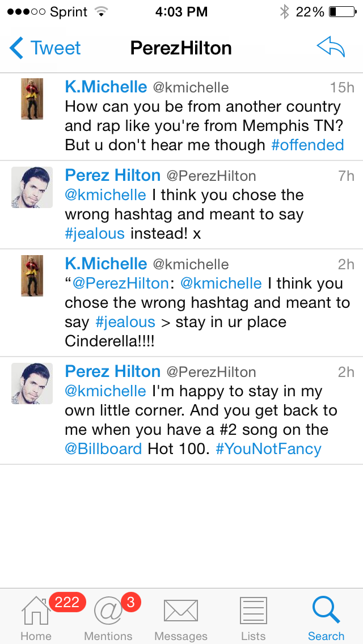This screenshot has width=363, height=644.
Task: Tap the reply arrow icon
Action: tap(331, 48)
